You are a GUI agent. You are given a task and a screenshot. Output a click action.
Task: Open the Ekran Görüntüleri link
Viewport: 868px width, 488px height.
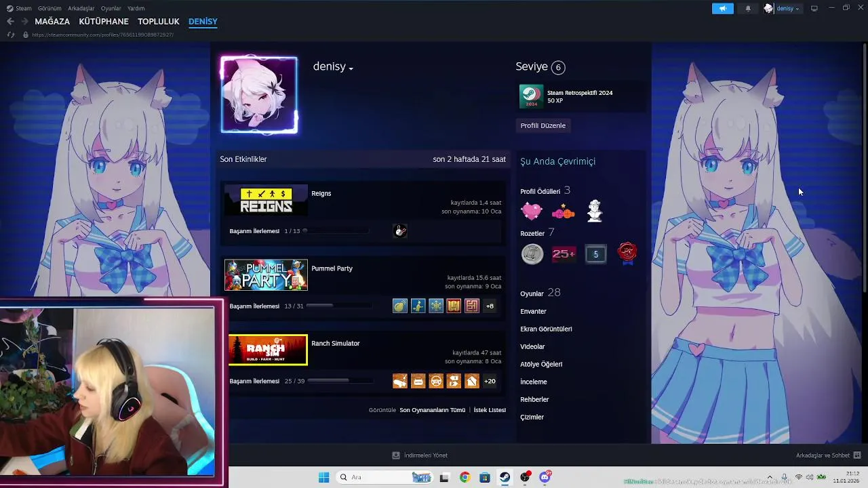coord(546,329)
